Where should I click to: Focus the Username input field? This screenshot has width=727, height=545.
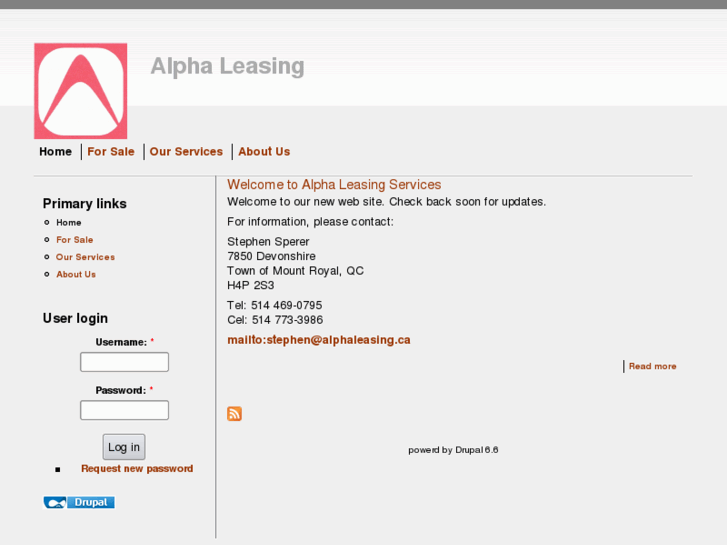point(124,362)
